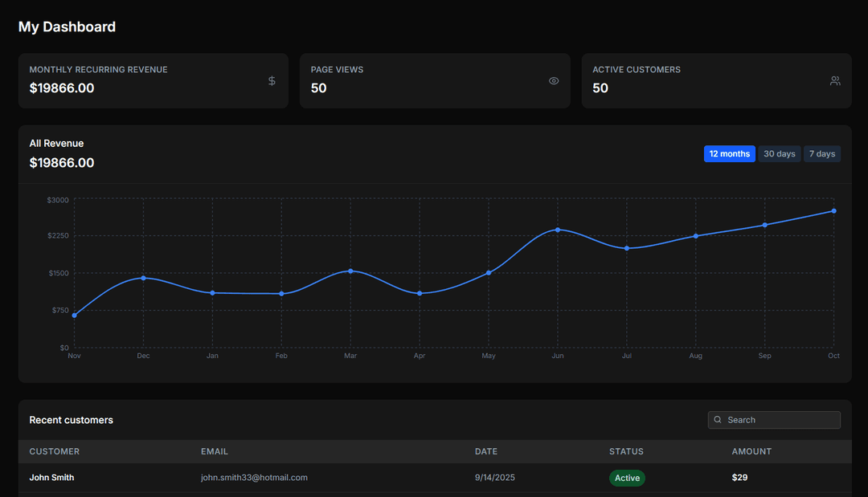Sort by the Amount column header
The image size is (868, 497).
751,451
